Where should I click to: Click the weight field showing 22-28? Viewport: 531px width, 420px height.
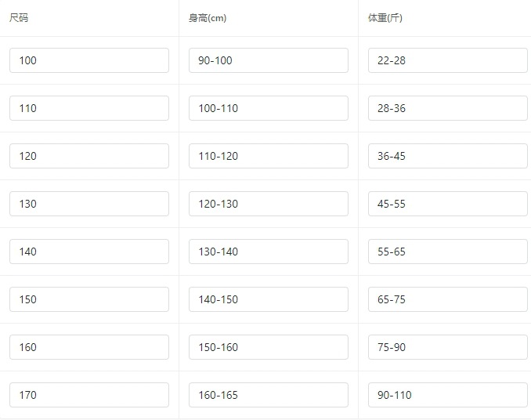coord(448,60)
